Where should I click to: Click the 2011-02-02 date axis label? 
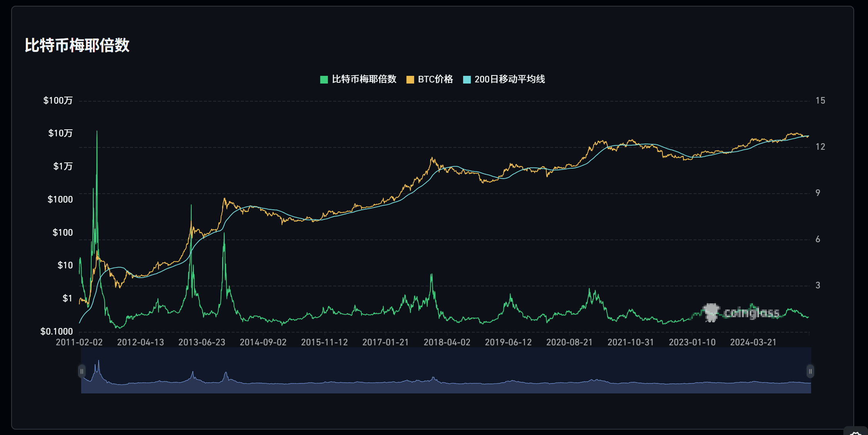79,342
